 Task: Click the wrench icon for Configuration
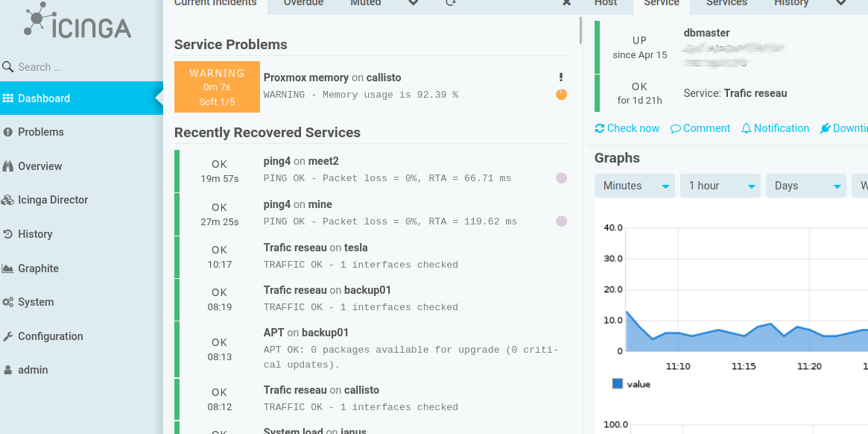point(7,336)
